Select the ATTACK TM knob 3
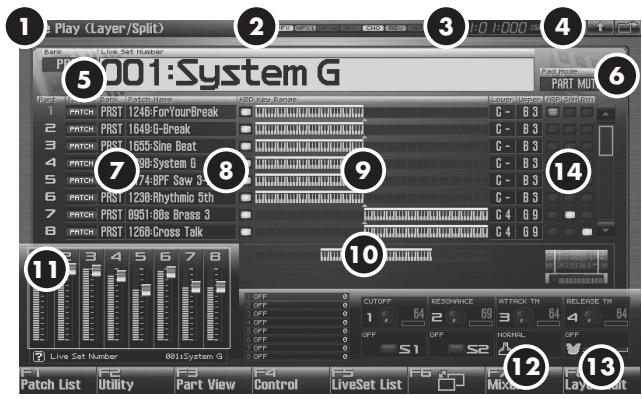The width and height of the screenshot is (642, 399). [523, 317]
